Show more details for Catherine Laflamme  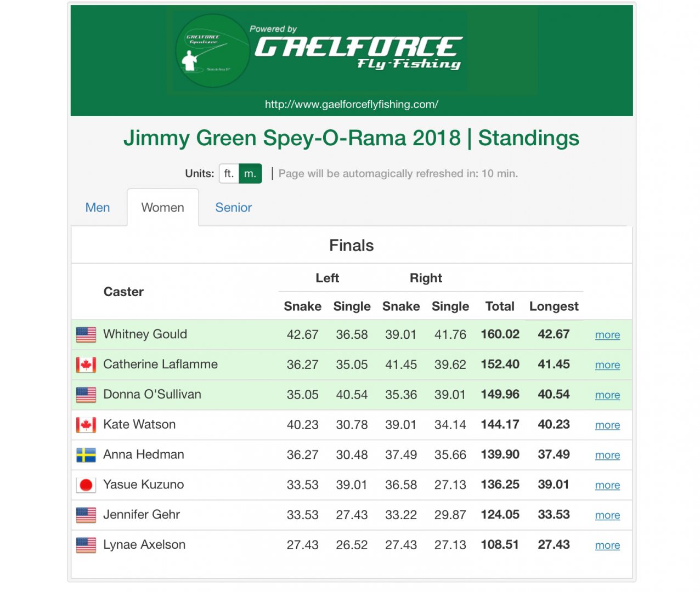click(607, 365)
